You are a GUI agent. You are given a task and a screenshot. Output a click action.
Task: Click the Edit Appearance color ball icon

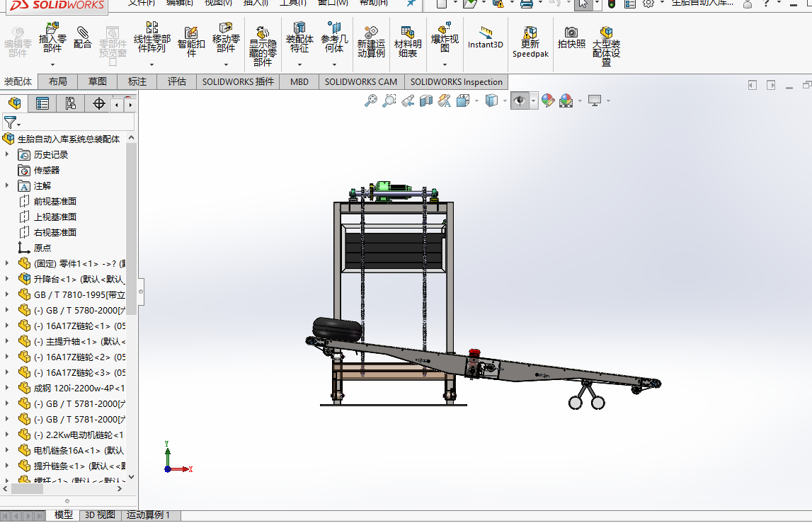548,100
